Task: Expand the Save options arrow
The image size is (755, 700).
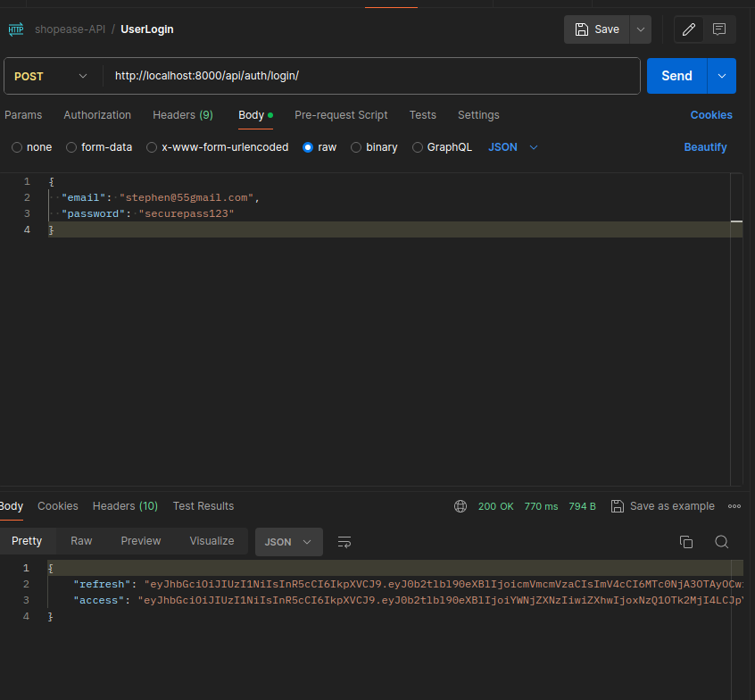Action: (x=641, y=29)
